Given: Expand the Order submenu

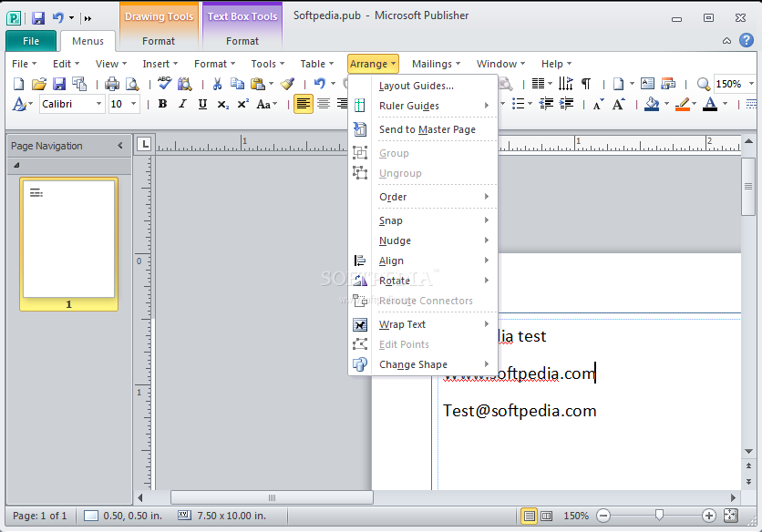Looking at the screenshot, I should coord(424,197).
